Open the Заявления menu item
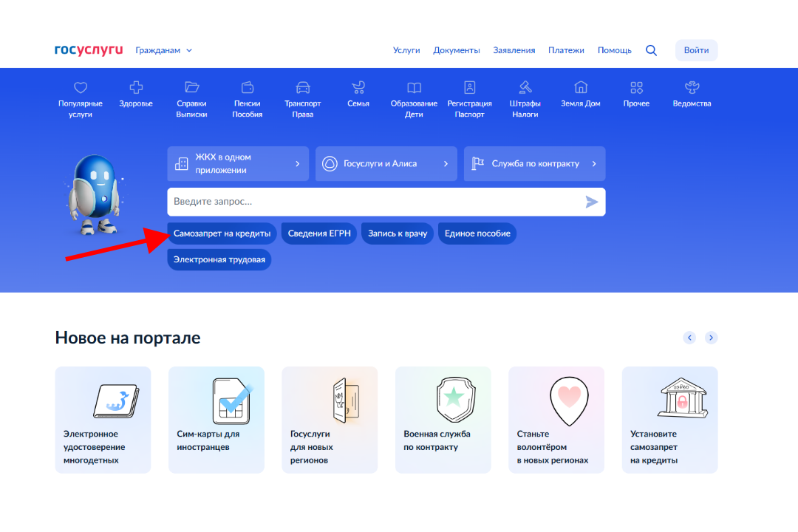Viewport: 798px width, 532px height. 514,50
